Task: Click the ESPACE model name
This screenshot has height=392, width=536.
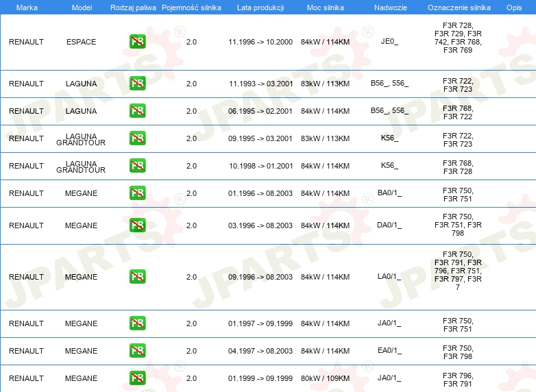Action: (x=81, y=42)
